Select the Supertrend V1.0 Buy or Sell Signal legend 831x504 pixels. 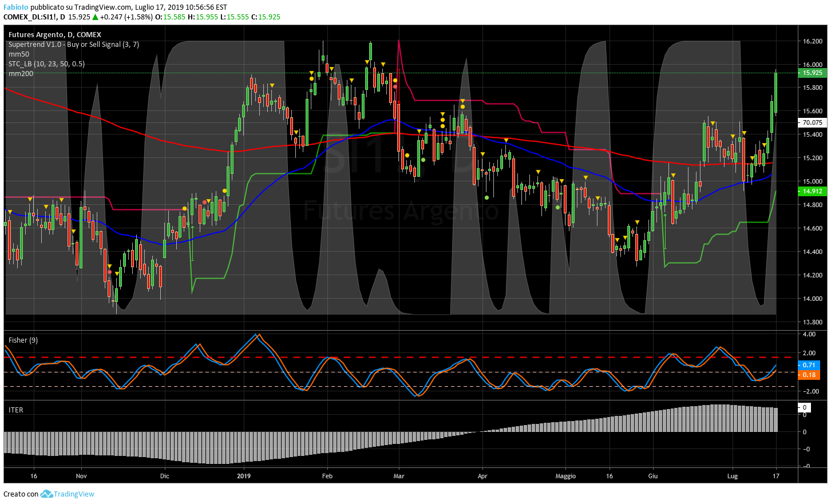tap(74, 45)
